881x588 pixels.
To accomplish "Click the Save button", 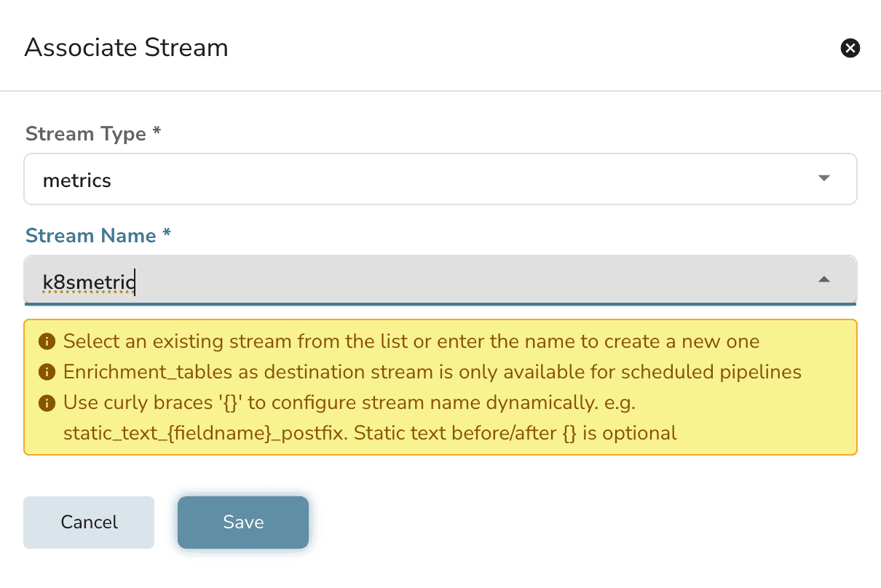I will [x=242, y=522].
